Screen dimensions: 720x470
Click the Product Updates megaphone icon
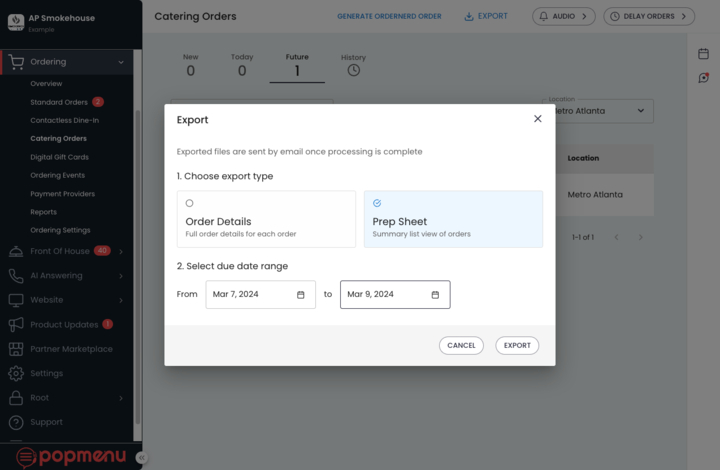16,325
